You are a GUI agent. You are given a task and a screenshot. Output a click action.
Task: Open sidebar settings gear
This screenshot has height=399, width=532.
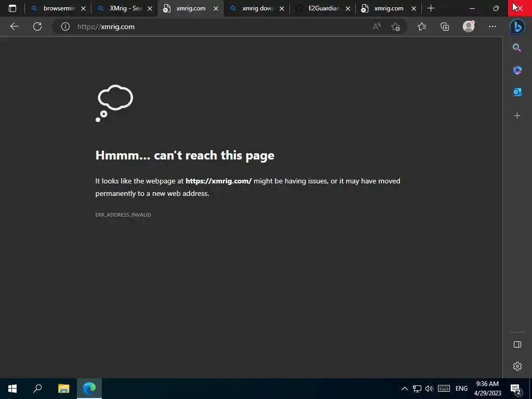517,366
